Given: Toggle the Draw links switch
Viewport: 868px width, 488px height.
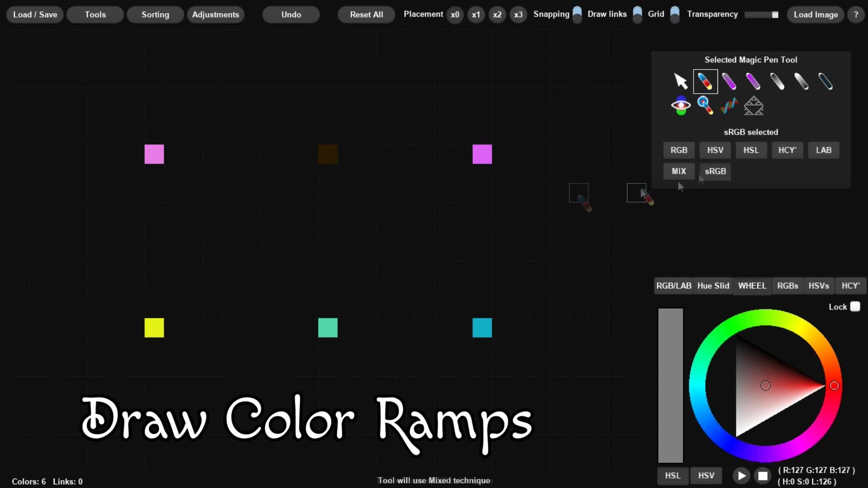Looking at the screenshot, I should 637,14.
